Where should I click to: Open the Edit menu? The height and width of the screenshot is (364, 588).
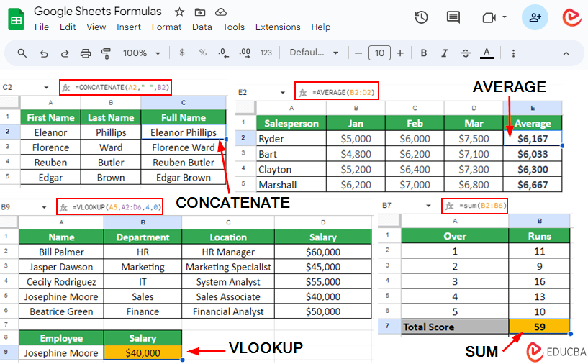click(68, 27)
